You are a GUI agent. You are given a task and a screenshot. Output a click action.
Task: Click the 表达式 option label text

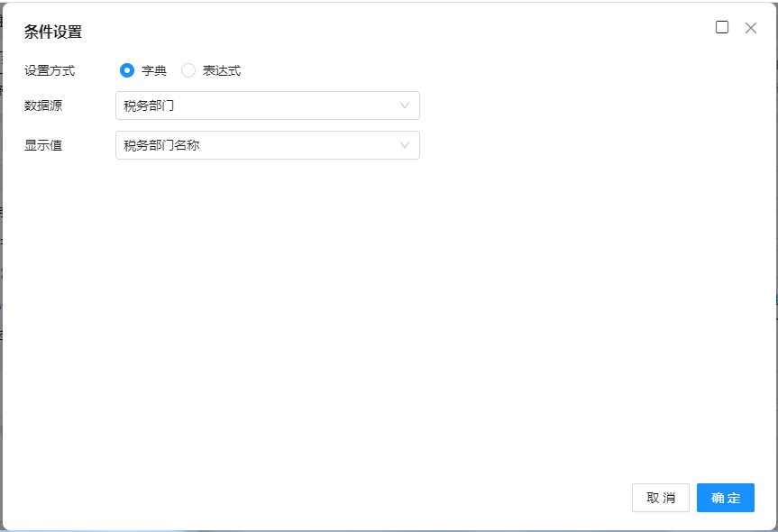[222, 70]
